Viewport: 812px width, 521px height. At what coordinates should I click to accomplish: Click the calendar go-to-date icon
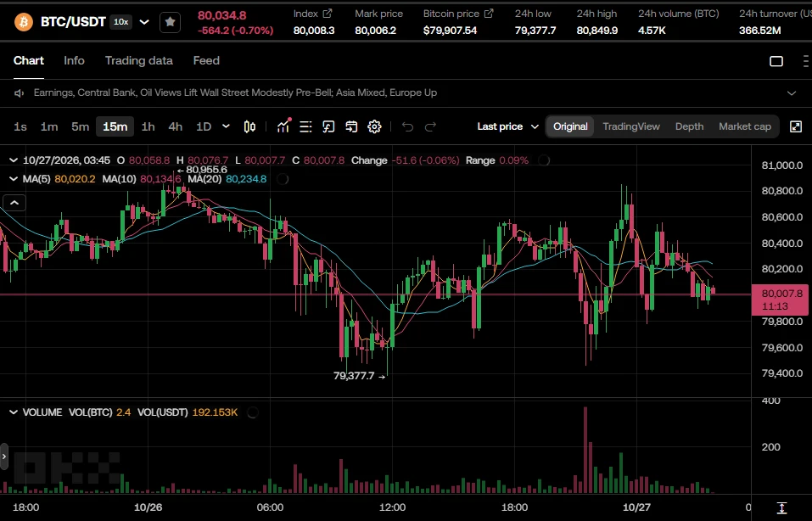(351, 127)
